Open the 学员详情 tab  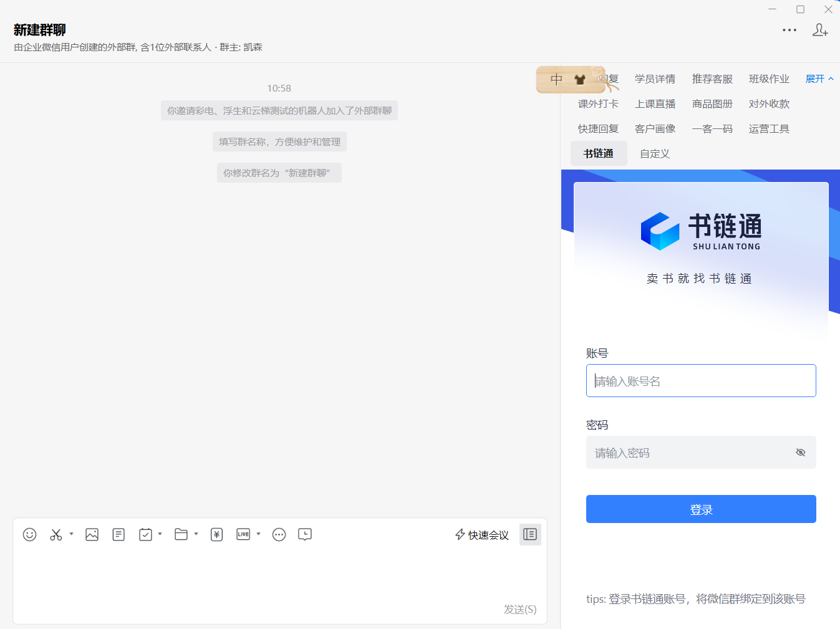point(655,79)
